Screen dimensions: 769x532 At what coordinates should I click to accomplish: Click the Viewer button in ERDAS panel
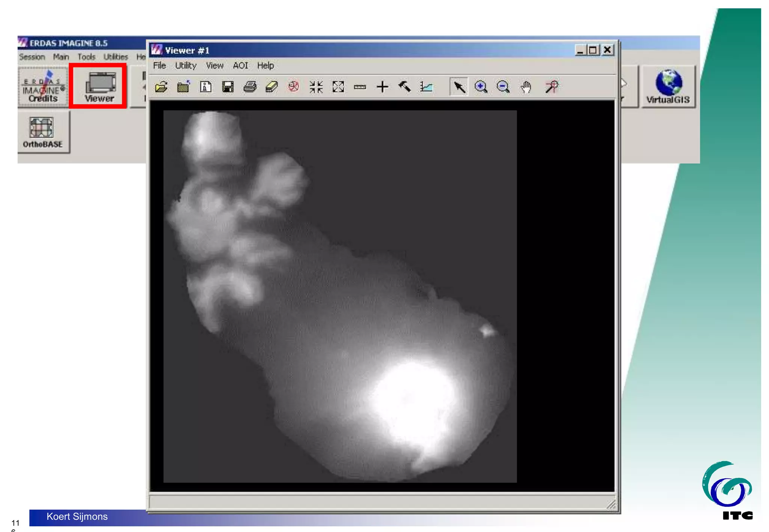[98, 87]
